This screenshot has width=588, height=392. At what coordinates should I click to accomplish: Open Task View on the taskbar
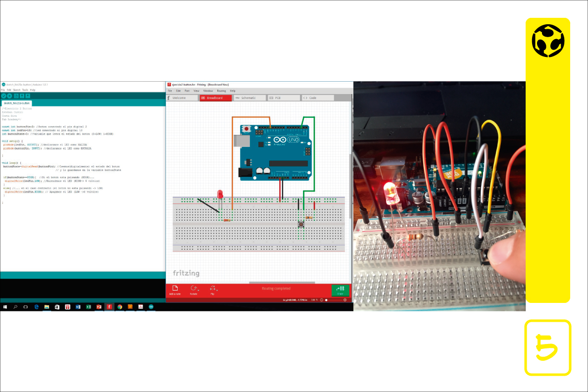(x=26, y=307)
